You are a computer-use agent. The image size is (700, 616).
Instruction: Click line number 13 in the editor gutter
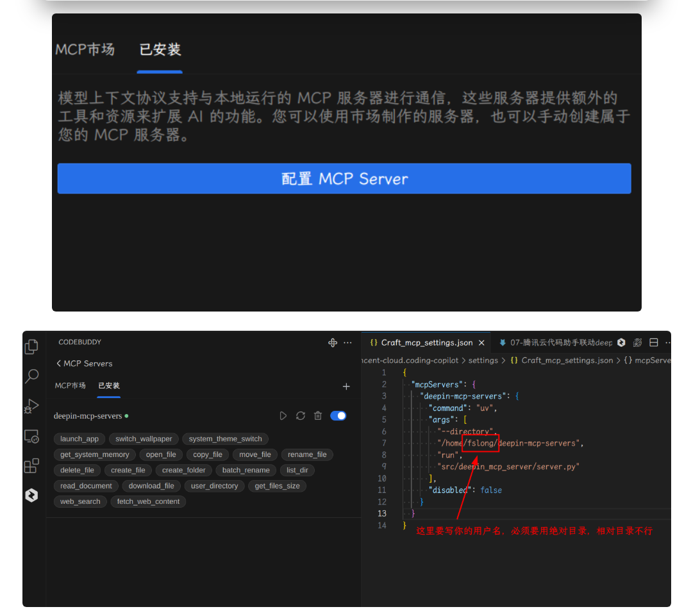(381, 514)
